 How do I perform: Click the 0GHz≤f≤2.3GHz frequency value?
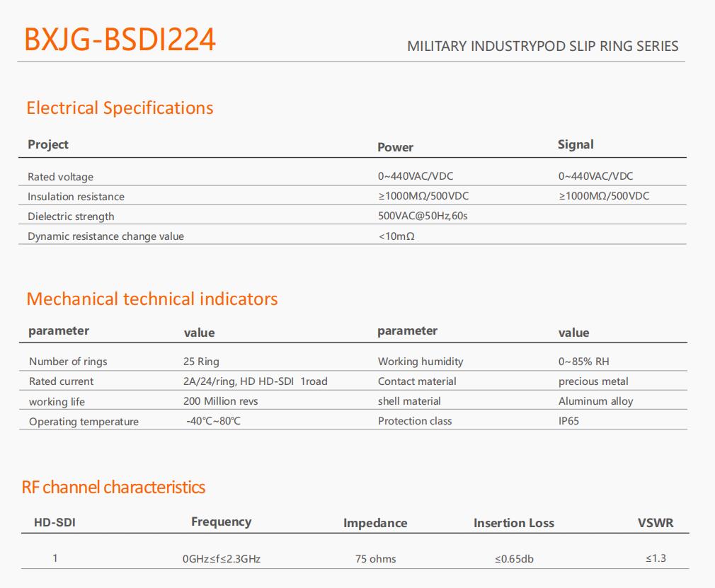click(x=222, y=559)
